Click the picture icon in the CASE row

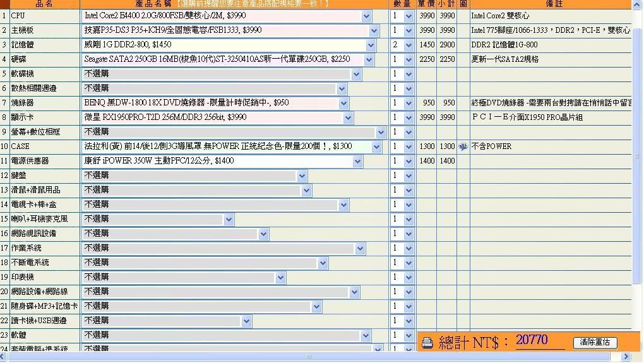pos(463,146)
